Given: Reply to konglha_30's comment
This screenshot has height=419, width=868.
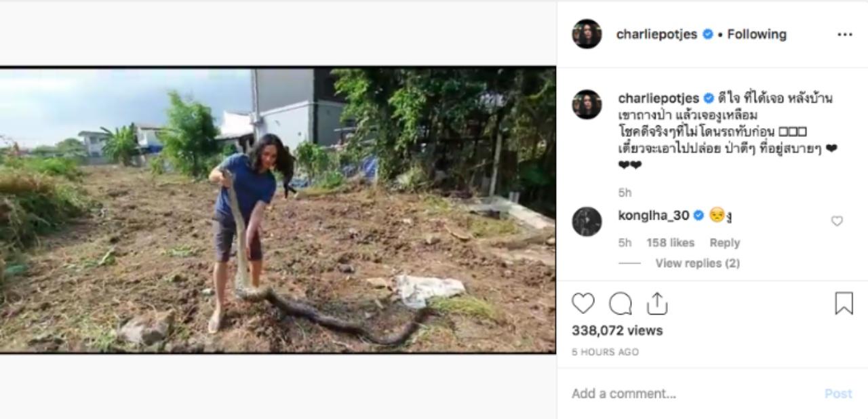Looking at the screenshot, I should click(724, 243).
